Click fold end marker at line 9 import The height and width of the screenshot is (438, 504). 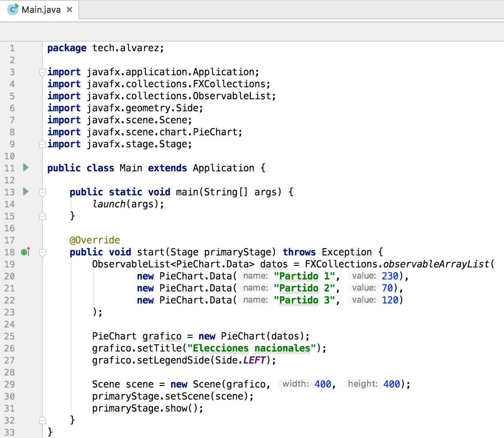click(x=42, y=144)
